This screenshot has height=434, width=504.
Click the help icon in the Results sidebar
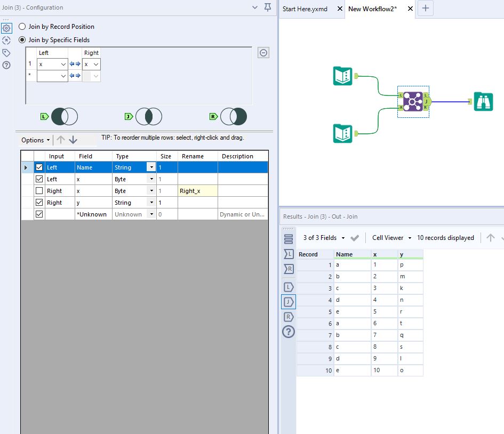tap(288, 332)
